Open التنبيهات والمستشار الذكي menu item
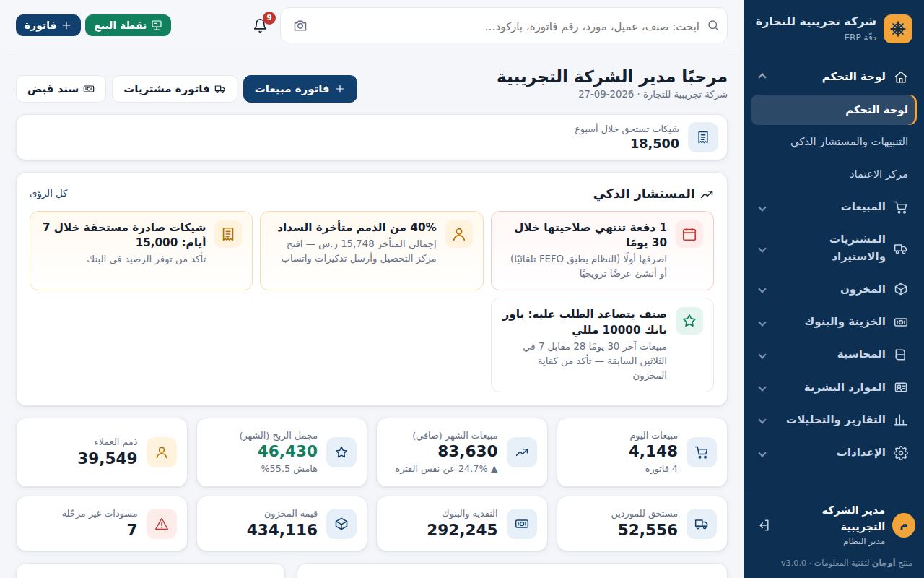The height and width of the screenshot is (578, 924). pyautogui.click(x=833, y=142)
